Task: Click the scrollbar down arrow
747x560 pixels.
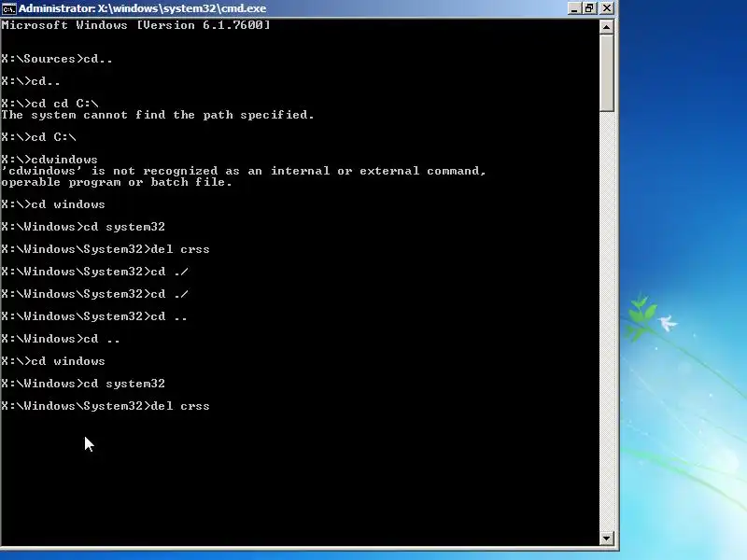Action: point(606,539)
